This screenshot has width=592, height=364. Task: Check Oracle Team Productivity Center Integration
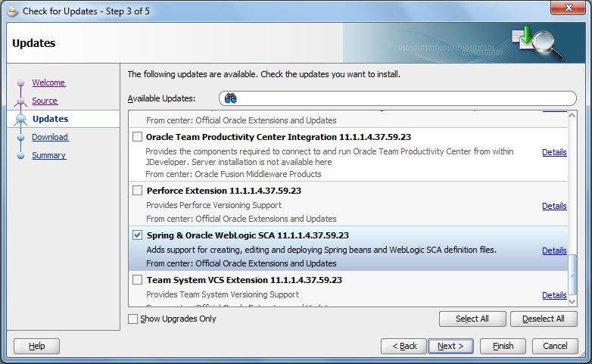click(x=138, y=137)
